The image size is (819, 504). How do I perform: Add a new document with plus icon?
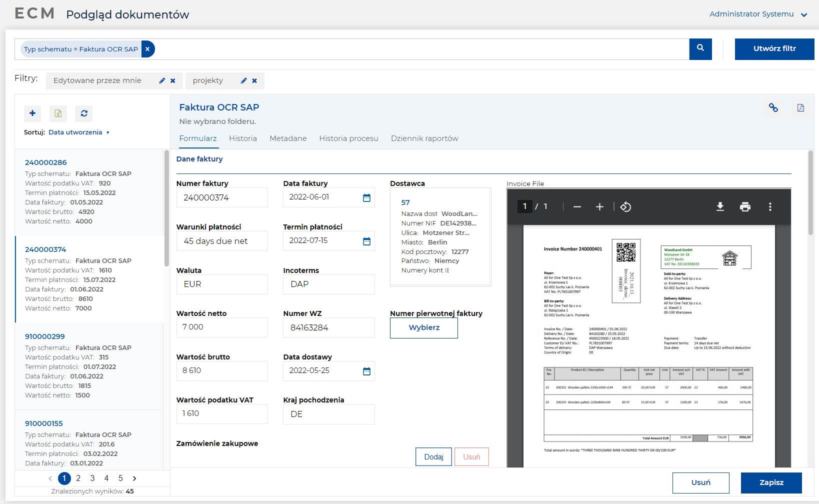tap(32, 113)
